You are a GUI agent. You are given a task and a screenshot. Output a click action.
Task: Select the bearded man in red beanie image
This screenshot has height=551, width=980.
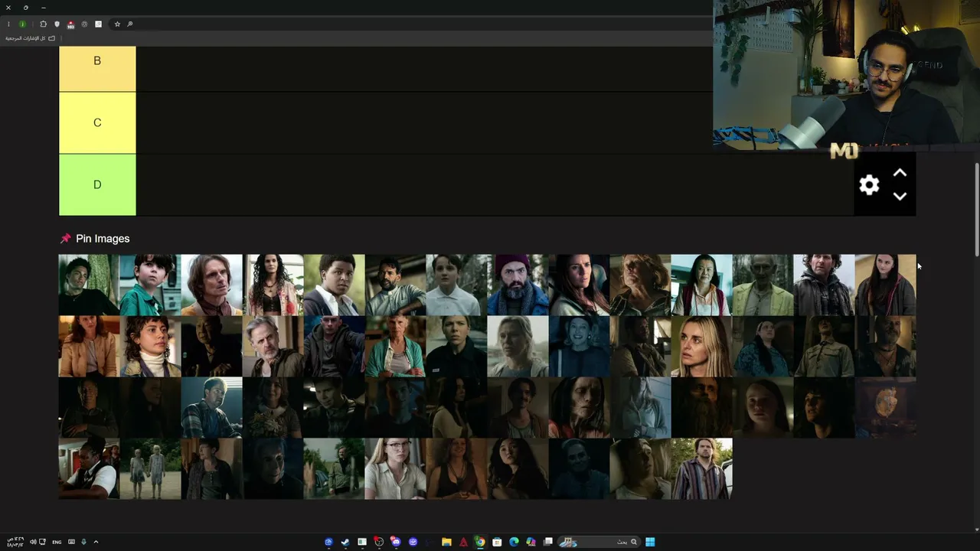point(518,285)
